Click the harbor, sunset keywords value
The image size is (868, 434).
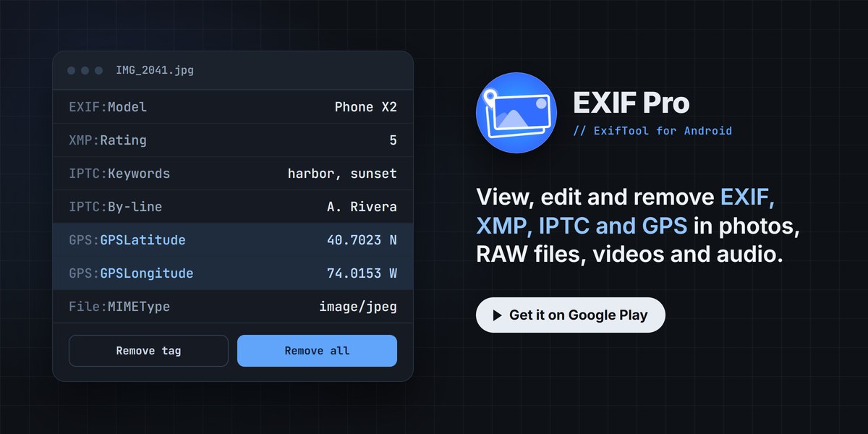pos(342,174)
